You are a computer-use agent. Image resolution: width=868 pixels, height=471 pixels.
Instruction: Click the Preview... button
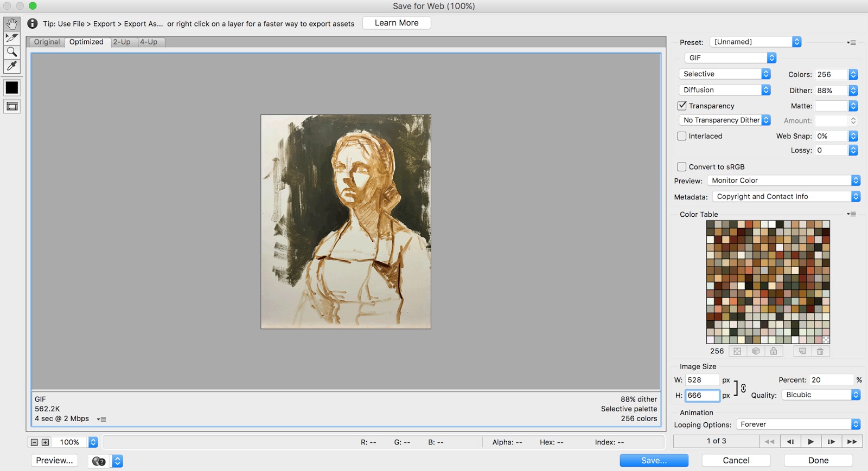[x=54, y=461]
